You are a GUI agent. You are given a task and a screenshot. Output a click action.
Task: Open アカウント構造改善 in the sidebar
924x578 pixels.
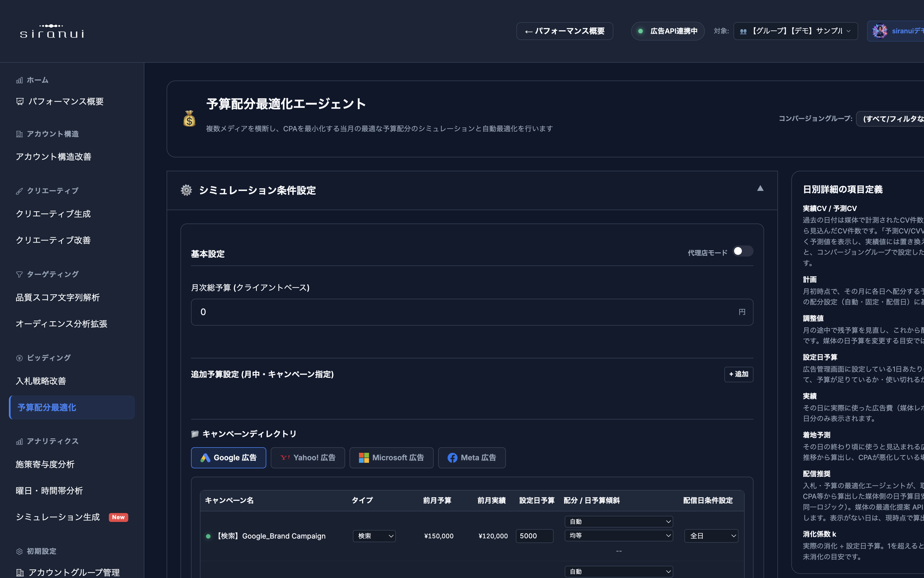click(72, 157)
